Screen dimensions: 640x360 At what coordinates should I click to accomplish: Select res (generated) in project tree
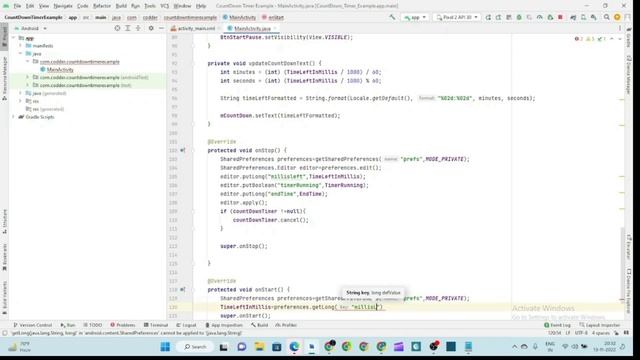pos(45,109)
